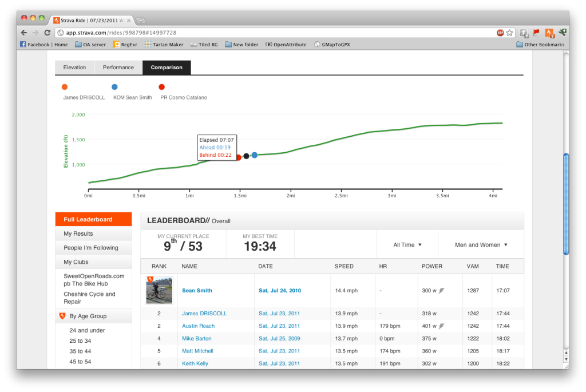This screenshot has width=586, height=392.
Task: Open the Other Bookmarks folder
Action: tap(540, 45)
